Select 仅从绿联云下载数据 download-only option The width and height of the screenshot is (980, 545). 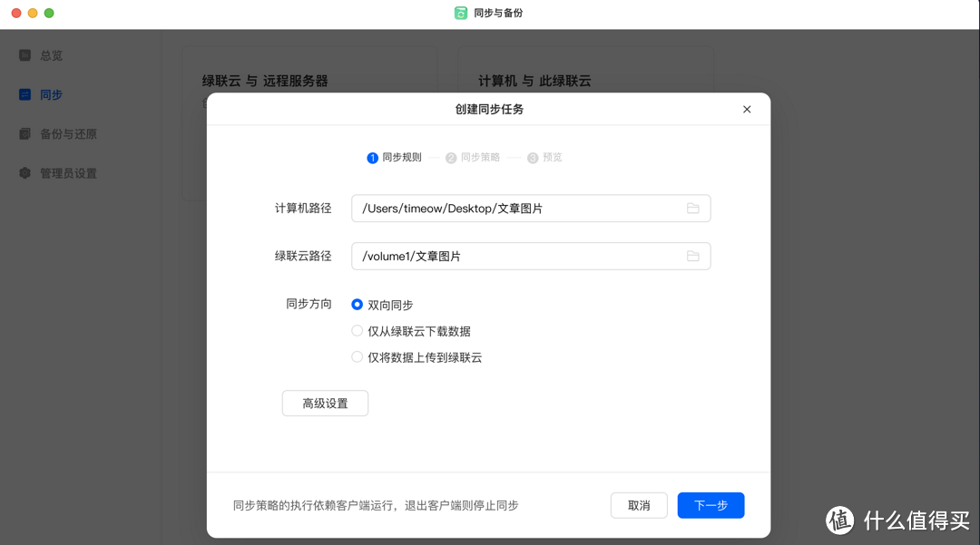357,330
